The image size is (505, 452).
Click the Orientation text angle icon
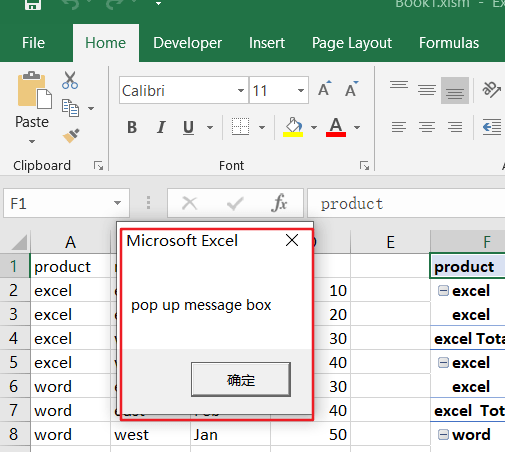(492, 89)
